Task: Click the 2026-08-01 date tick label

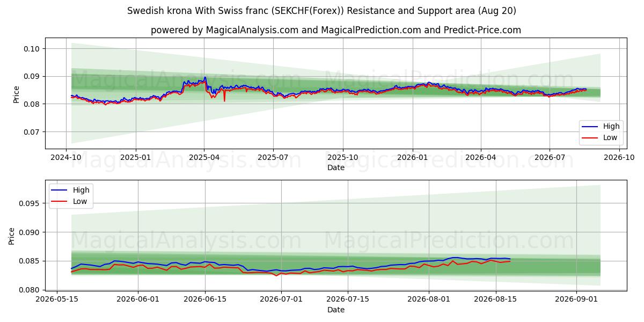Action: pos(429,299)
